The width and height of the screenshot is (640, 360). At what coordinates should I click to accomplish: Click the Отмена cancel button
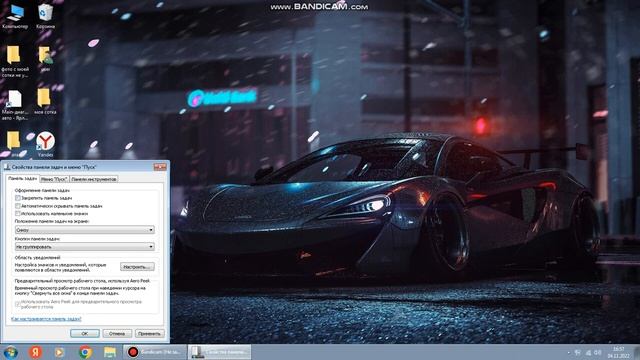117,333
